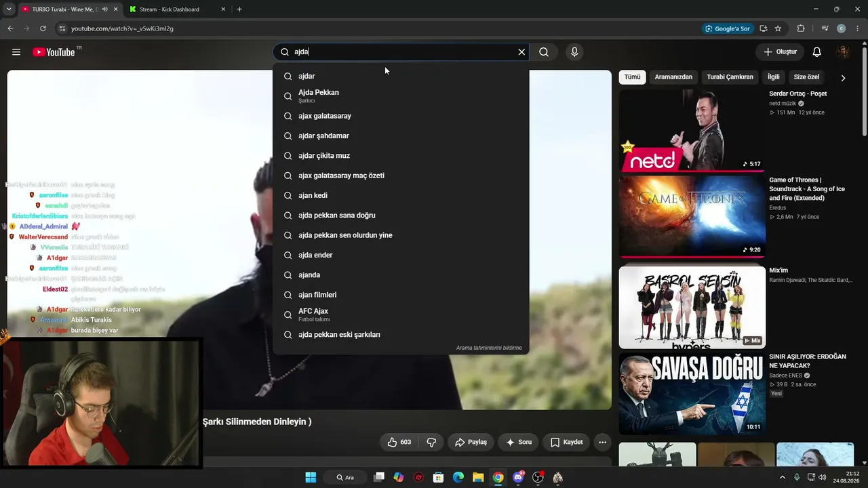Open the netd müzik channel link
Screen dimensions: 868x488
pos(783,104)
